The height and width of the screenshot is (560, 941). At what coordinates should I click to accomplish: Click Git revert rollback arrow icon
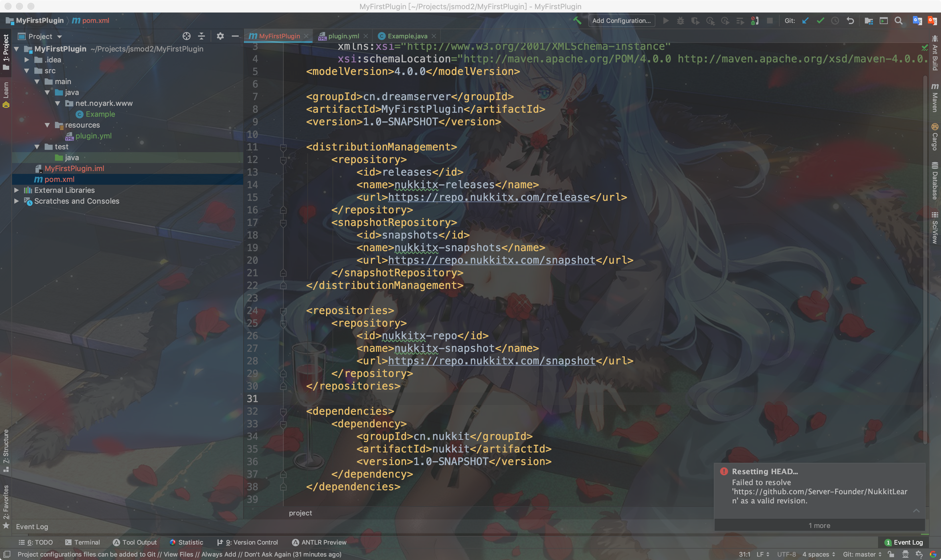click(850, 21)
